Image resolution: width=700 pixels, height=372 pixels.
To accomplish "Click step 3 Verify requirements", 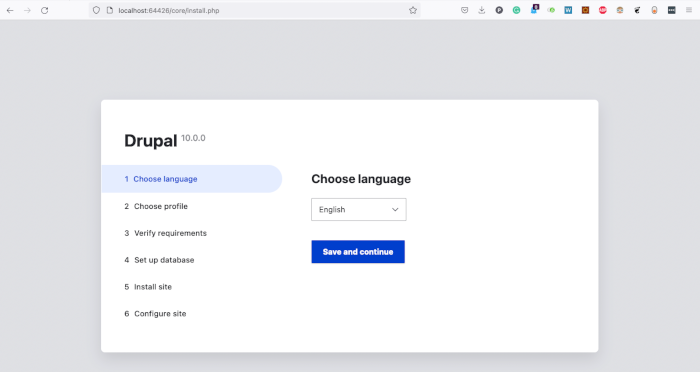I will click(x=165, y=233).
